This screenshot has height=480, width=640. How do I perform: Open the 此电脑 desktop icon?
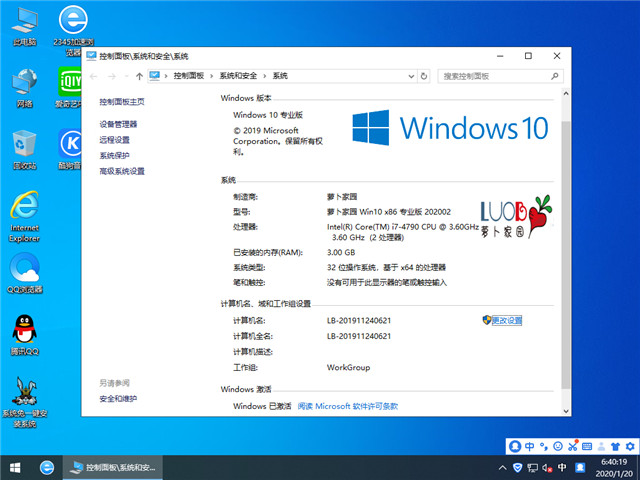click(24, 27)
